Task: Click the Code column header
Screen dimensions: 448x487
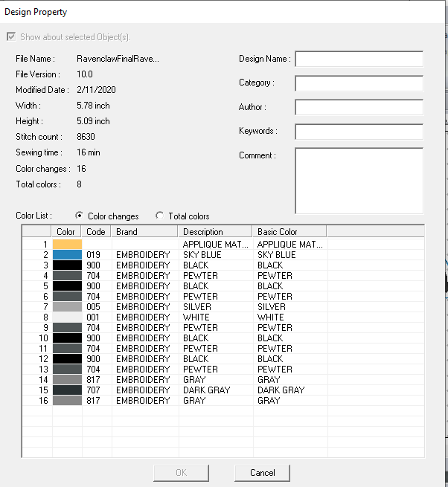Action: tap(97, 232)
